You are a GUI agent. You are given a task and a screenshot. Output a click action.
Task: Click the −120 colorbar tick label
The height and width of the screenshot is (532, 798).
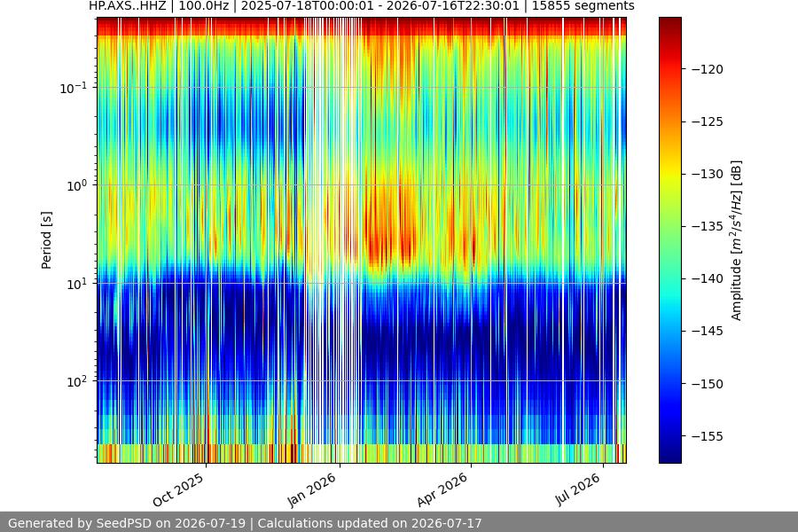coord(708,69)
